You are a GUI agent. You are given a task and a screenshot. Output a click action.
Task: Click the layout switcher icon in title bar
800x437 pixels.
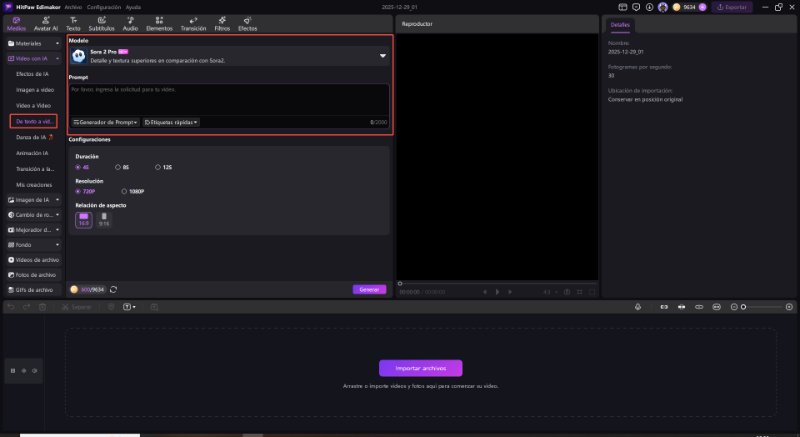pos(622,7)
